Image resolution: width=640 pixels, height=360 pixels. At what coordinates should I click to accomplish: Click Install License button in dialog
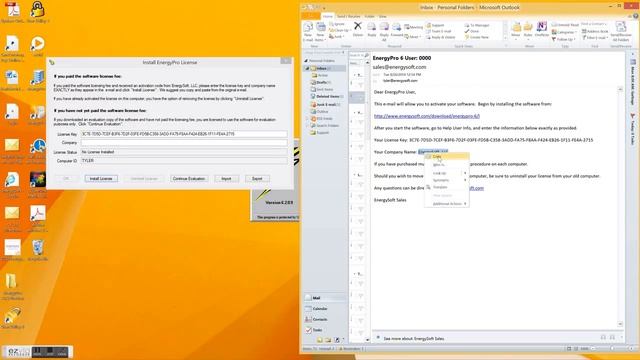(x=101, y=179)
